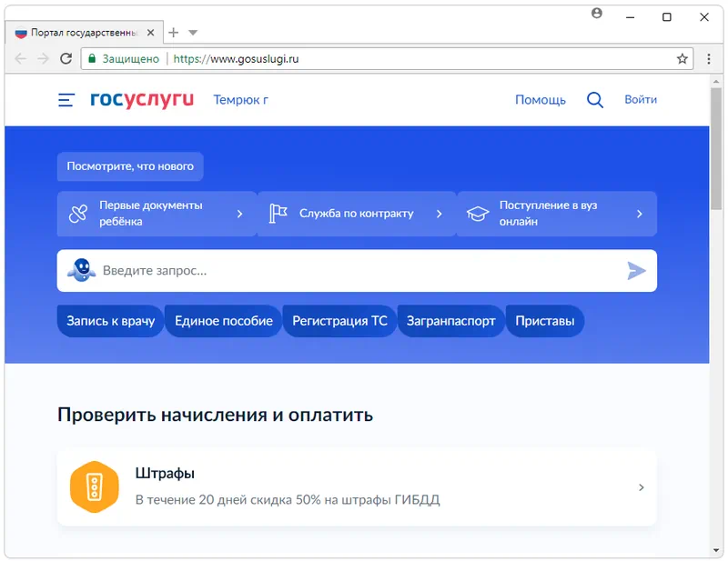
Task: Click the browser address bar URL
Action: (236, 59)
